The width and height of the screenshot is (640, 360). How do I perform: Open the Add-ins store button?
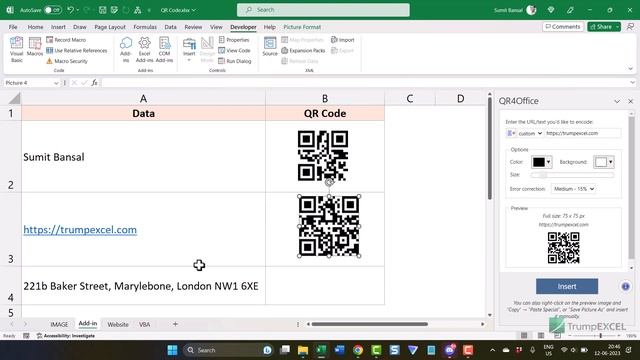coord(126,49)
